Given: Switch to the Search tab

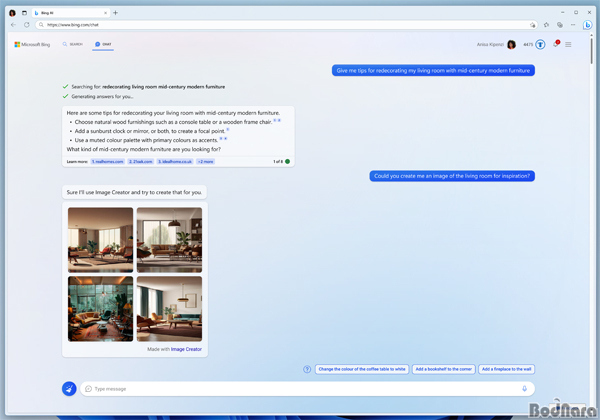Looking at the screenshot, I should point(73,44).
